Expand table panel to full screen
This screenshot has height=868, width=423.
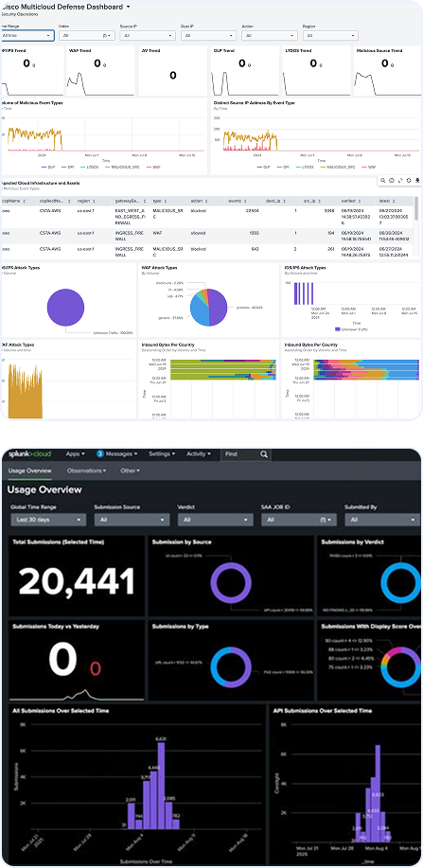pos(399,181)
